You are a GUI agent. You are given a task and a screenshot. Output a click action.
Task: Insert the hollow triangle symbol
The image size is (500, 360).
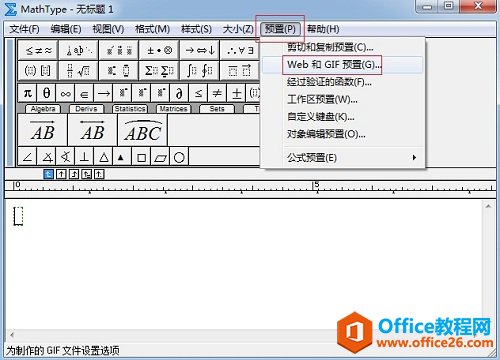pyautogui.click(x=104, y=157)
